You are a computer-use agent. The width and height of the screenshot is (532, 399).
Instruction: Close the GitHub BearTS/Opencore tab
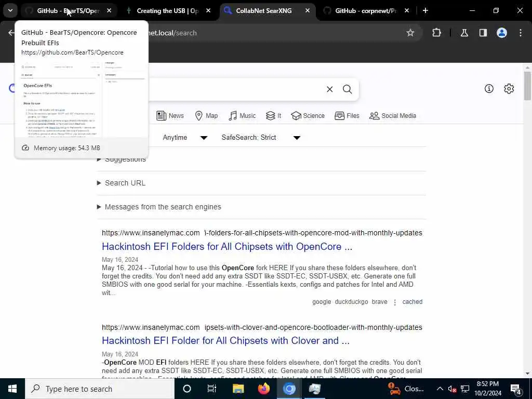coord(109,11)
